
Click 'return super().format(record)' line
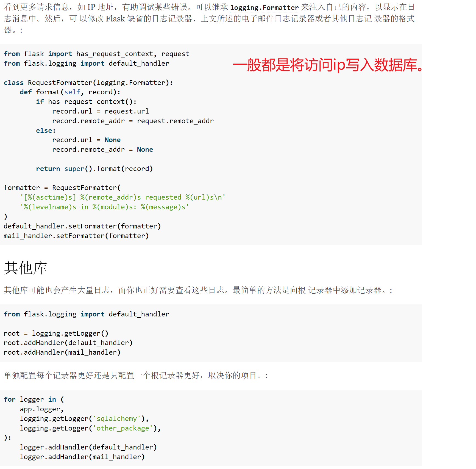(94, 169)
